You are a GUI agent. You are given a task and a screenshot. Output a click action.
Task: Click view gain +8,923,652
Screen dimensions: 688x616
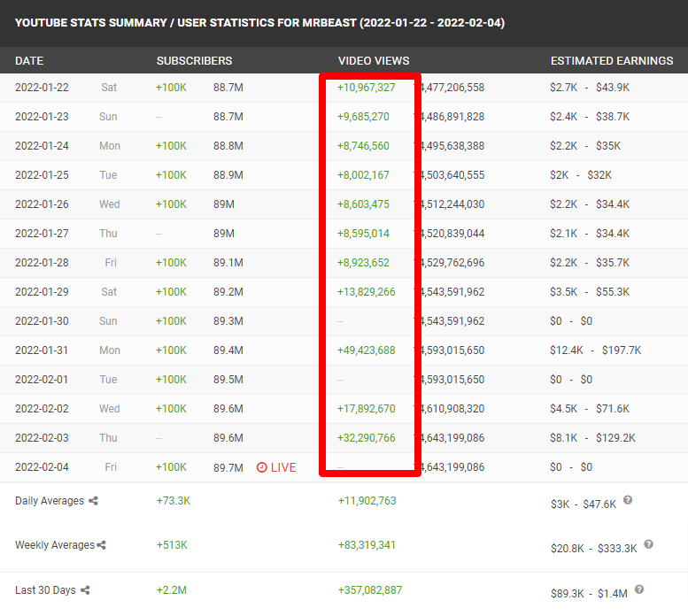(x=363, y=263)
